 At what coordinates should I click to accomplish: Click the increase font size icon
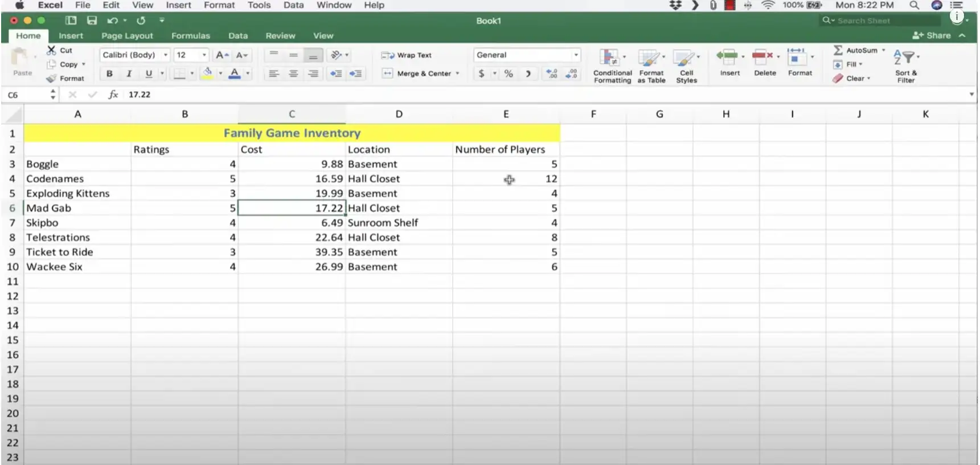click(x=222, y=55)
